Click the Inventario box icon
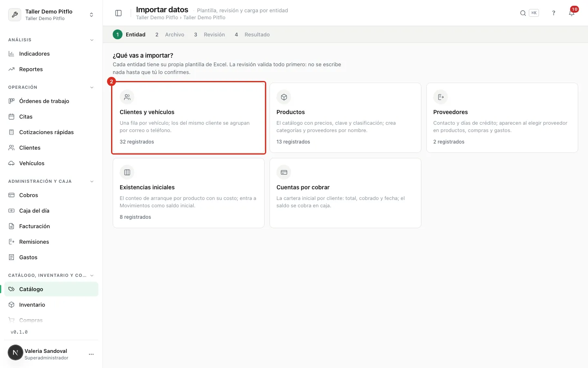Screen dimensions: 588x368 11,305
